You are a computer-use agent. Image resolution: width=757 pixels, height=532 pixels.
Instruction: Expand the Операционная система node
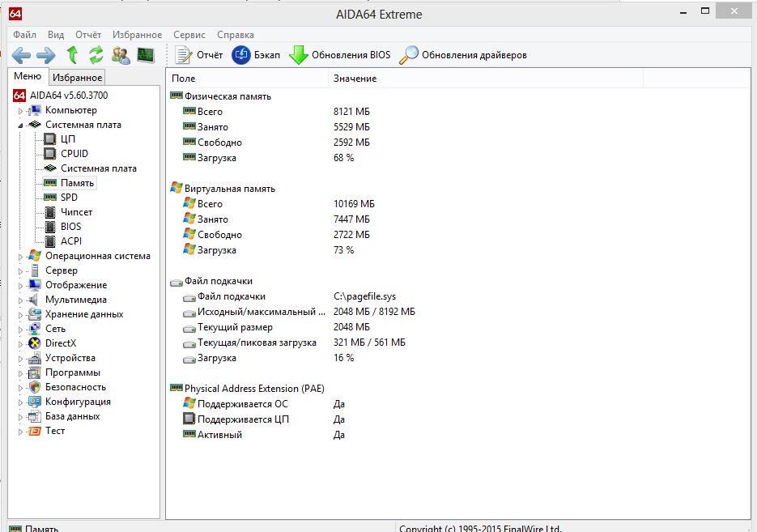(x=20, y=257)
